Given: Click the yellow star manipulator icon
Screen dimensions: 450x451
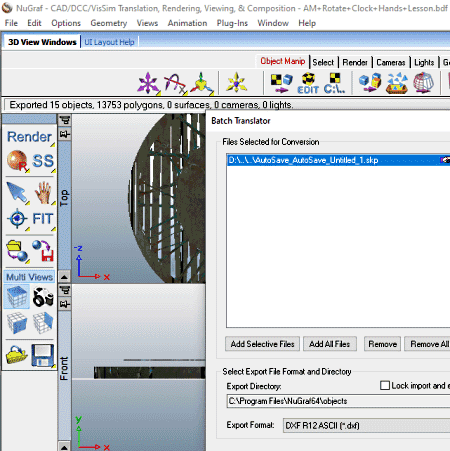Looking at the screenshot, I should tap(236, 82).
